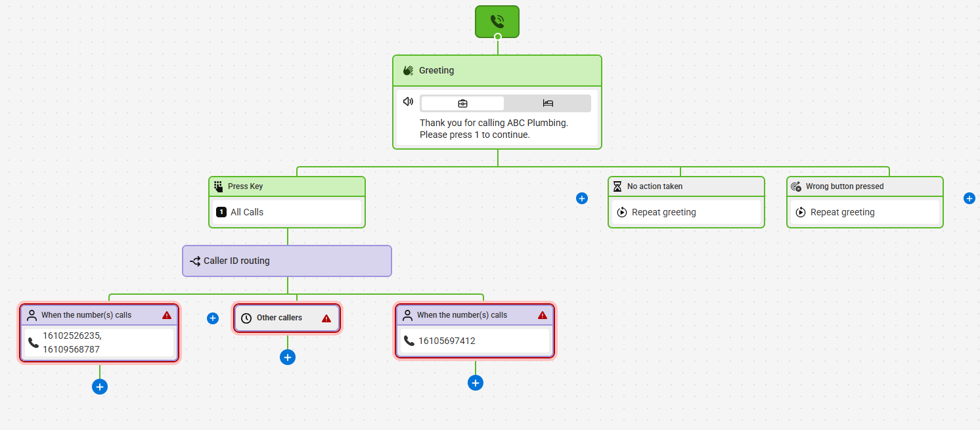Open the Greeting node header

(497, 70)
